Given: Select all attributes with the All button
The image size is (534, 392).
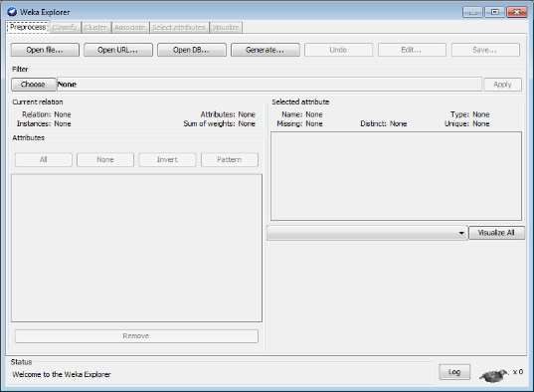Looking at the screenshot, I should [x=44, y=159].
